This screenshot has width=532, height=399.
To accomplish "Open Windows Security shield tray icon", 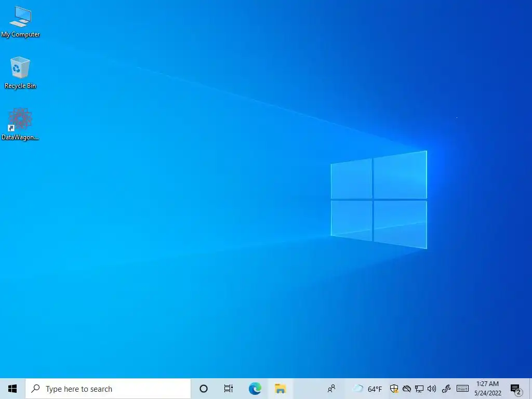I will [x=394, y=389].
